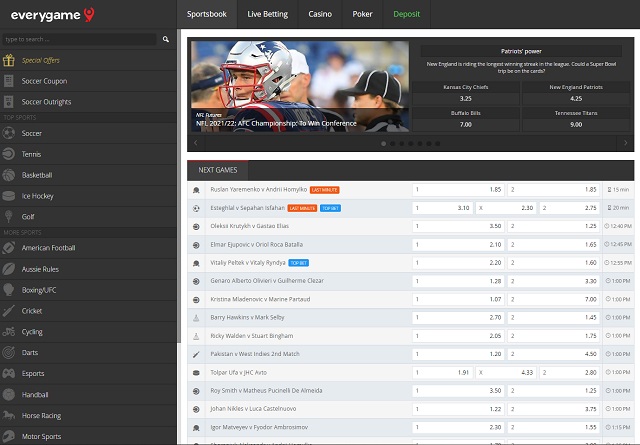Select draw odds 2.30 for Esteghlal match
This screenshot has width=640, height=445.
pos(506,208)
